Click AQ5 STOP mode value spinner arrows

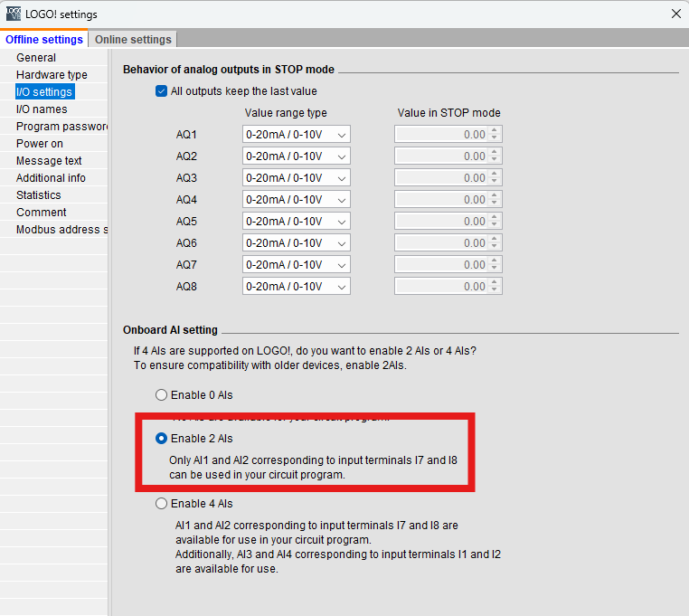[495, 221]
